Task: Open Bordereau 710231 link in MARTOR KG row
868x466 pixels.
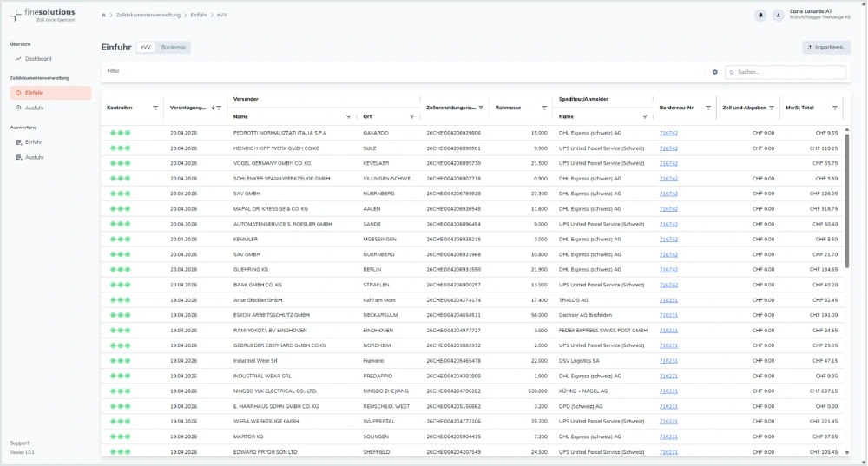Action: pos(668,436)
